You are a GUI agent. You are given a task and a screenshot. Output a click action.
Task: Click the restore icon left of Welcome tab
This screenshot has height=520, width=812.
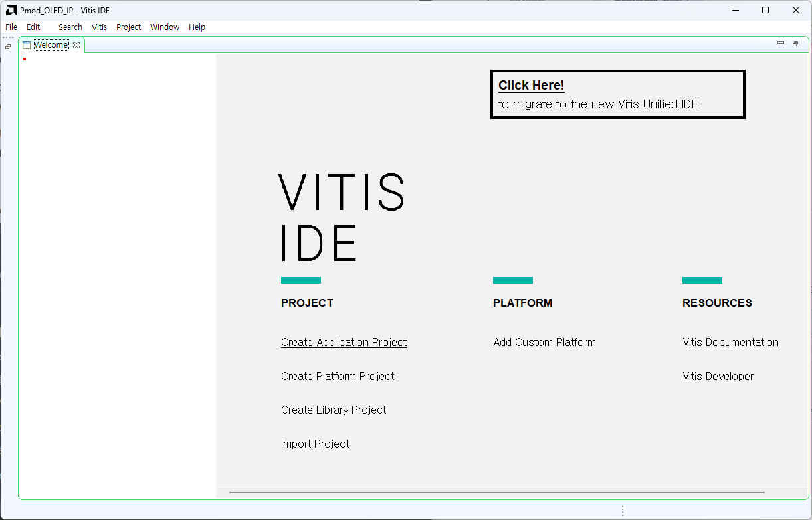click(8, 46)
